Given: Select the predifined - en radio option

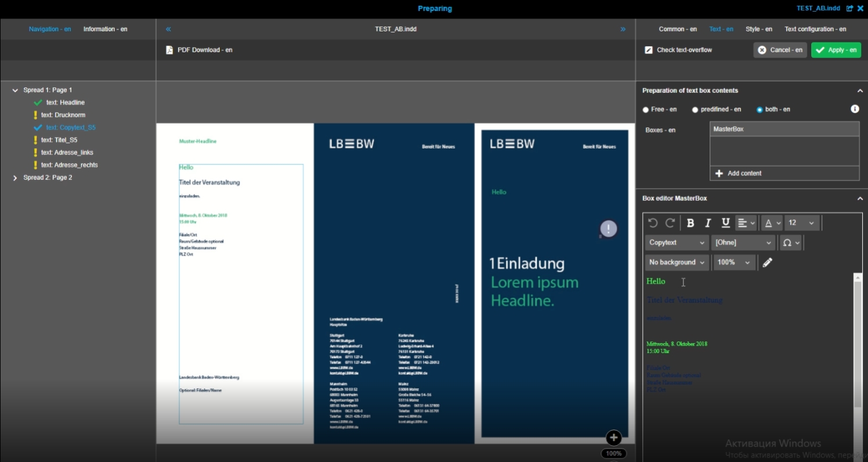Looking at the screenshot, I should coord(695,110).
